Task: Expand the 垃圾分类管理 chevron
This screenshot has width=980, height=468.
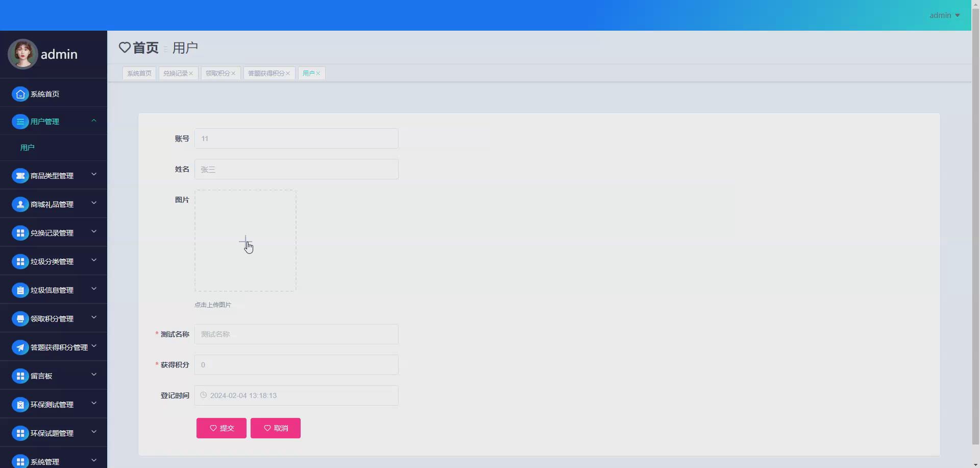Action: (x=94, y=261)
